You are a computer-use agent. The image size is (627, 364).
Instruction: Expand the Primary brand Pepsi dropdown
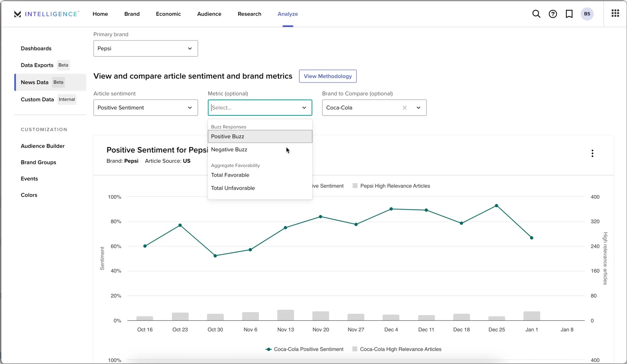click(145, 48)
